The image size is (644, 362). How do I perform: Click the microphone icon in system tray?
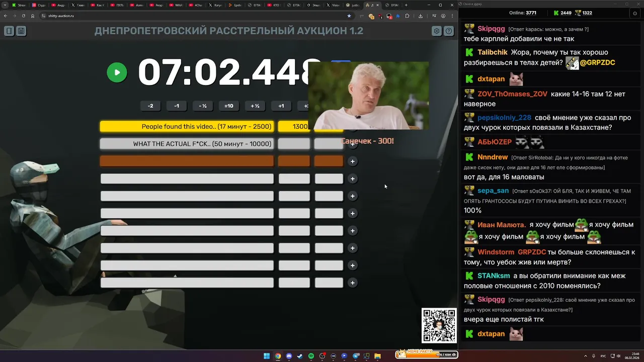pyautogui.click(x=594, y=356)
